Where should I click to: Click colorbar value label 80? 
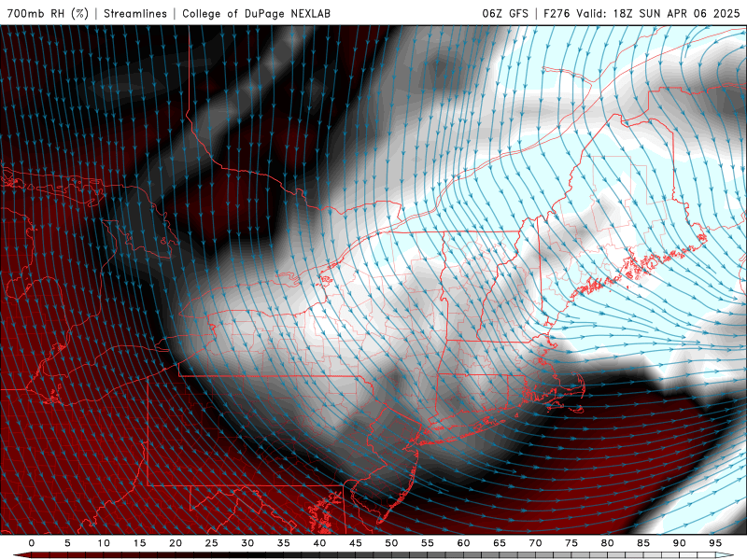coord(608,543)
